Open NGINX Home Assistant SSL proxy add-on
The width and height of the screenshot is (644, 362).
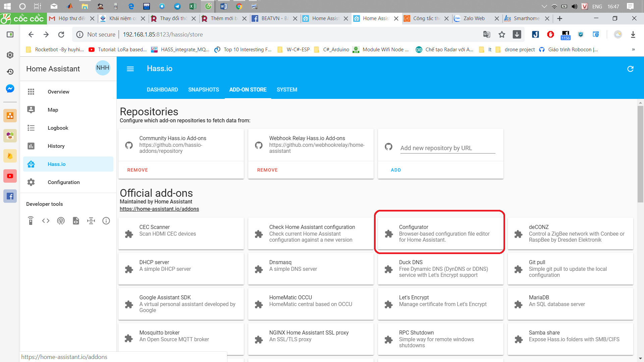(x=311, y=339)
